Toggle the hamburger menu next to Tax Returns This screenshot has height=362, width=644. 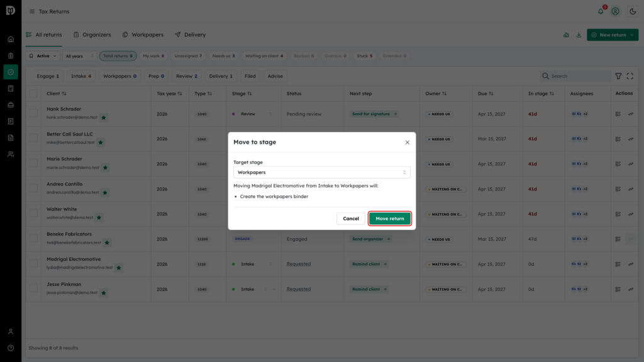tap(32, 11)
